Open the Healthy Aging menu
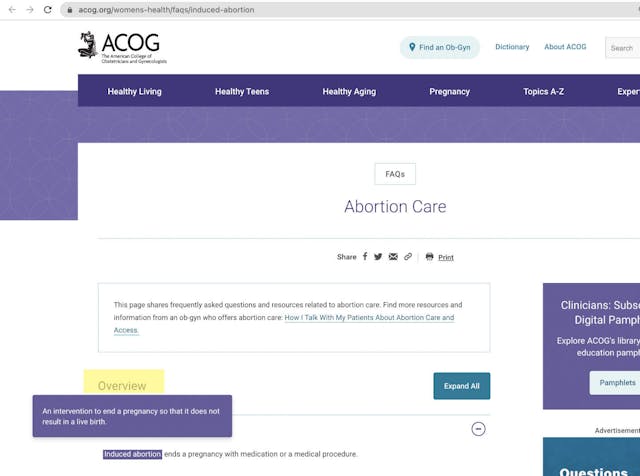 click(x=349, y=91)
